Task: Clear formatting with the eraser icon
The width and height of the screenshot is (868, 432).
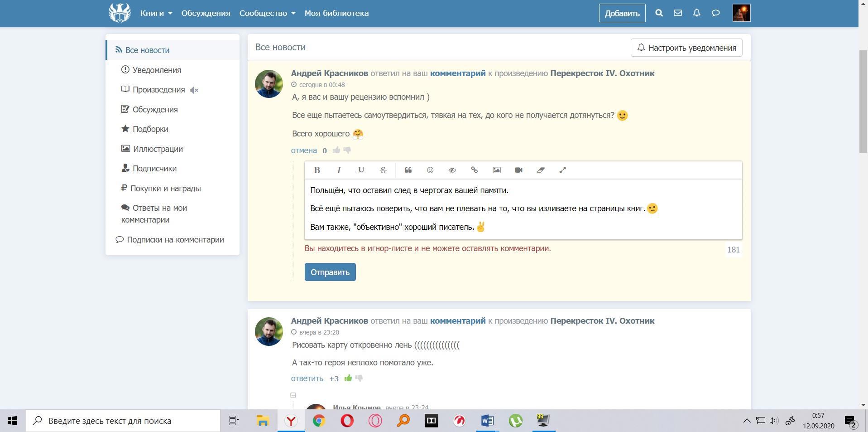Action: click(x=541, y=170)
